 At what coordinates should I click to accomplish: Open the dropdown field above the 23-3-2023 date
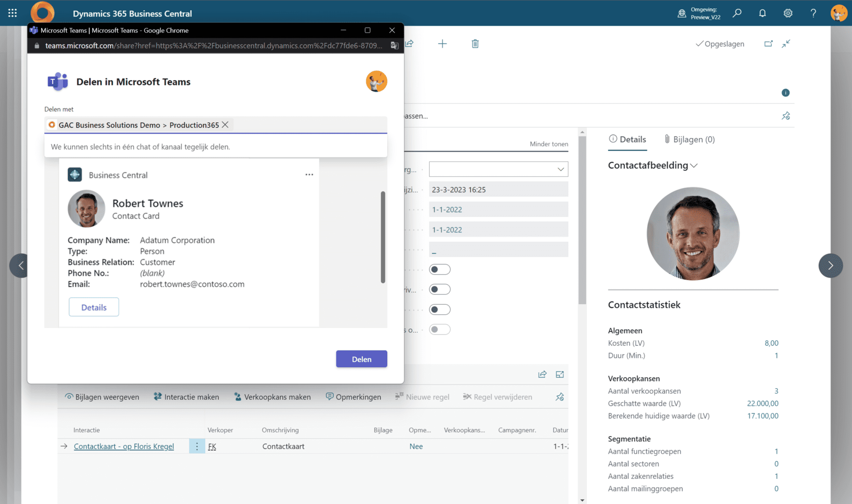coord(498,169)
